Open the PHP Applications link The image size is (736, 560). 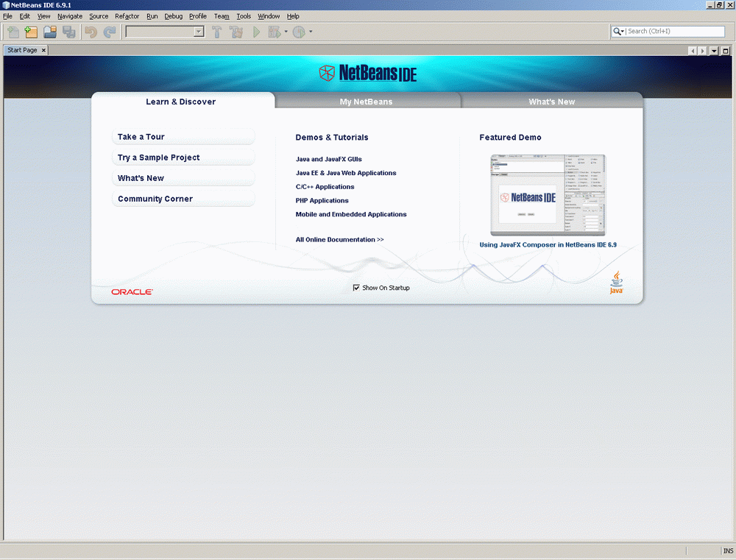pyautogui.click(x=322, y=200)
